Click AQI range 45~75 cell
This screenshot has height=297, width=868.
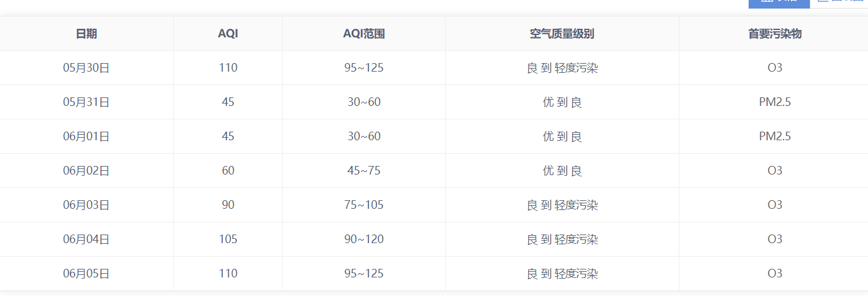(x=364, y=171)
